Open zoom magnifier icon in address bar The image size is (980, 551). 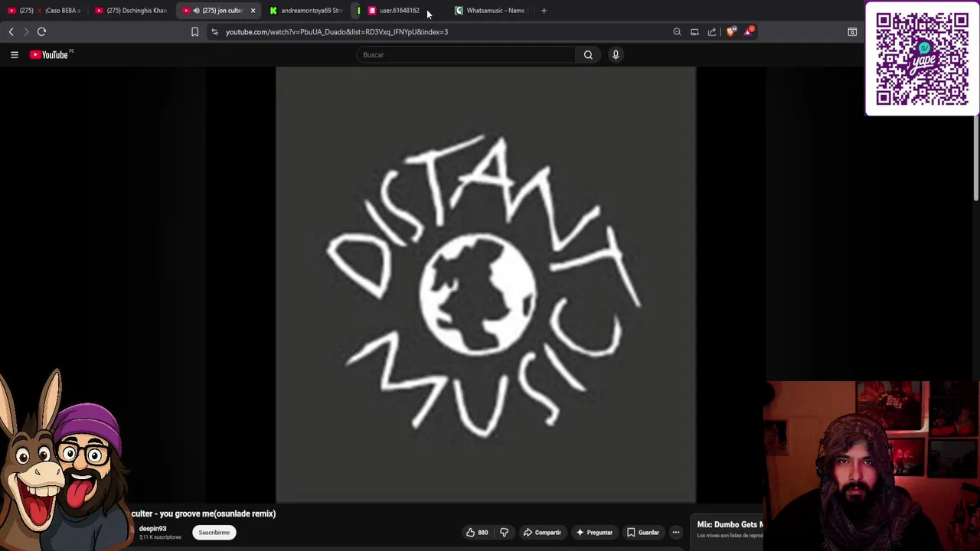pos(677,31)
